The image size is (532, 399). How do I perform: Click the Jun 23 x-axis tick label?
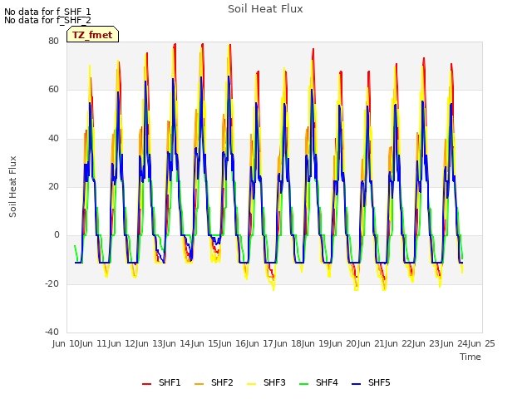click(426, 343)
